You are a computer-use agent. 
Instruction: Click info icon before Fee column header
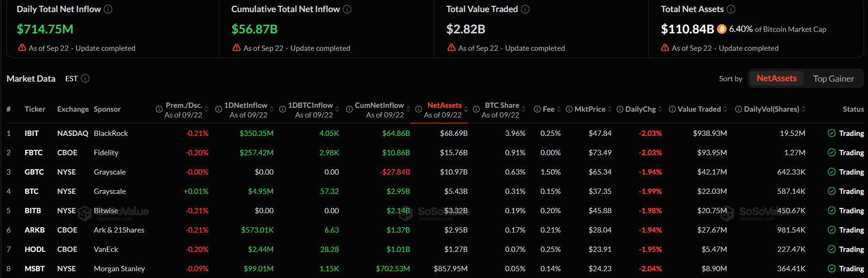pyautogui.click(x=537, y=109)
